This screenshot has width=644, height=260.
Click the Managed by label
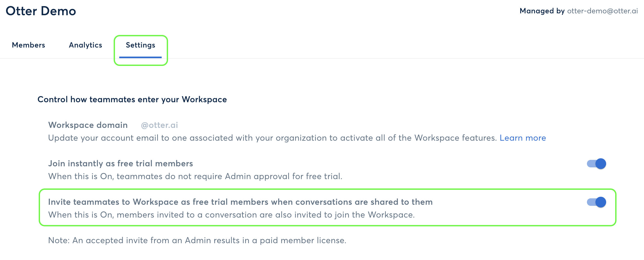(542, 11)
